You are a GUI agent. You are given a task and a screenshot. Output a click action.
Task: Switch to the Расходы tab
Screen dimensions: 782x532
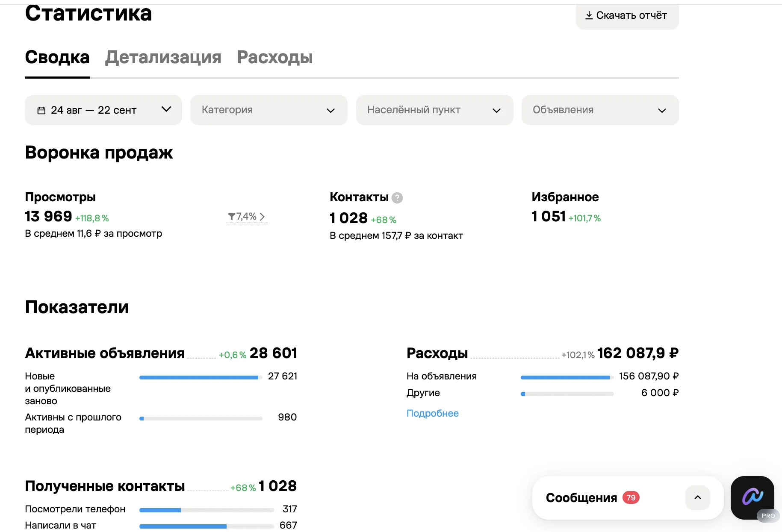click(x=275, y=57)
